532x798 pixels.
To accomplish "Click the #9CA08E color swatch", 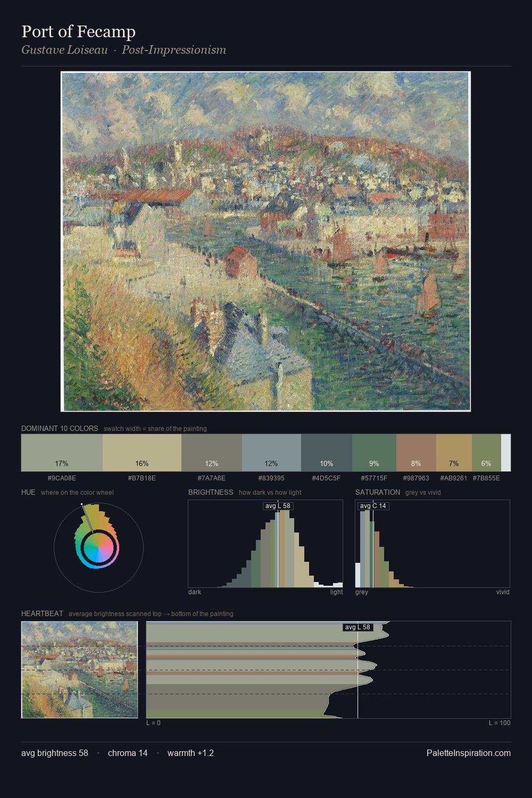I will pos(62,453).
